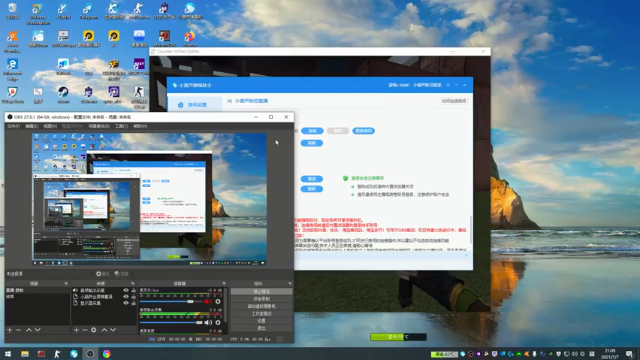Pop out the Scenes dock with its header icon

[66, 283]
